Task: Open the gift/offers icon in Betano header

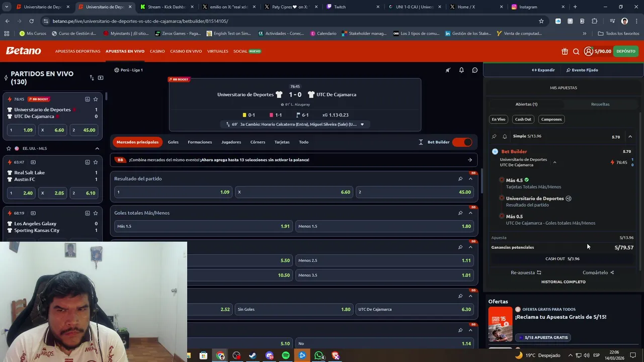Action: (565, 51)
